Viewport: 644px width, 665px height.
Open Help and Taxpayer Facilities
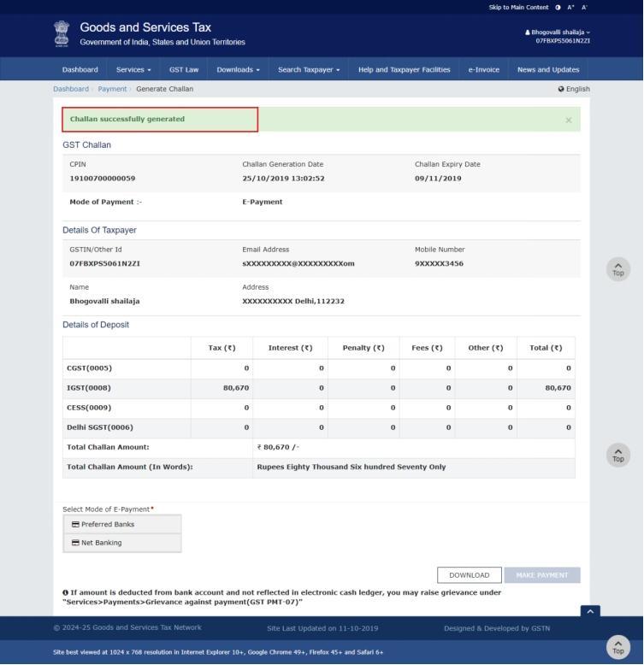tap(404, 69)
